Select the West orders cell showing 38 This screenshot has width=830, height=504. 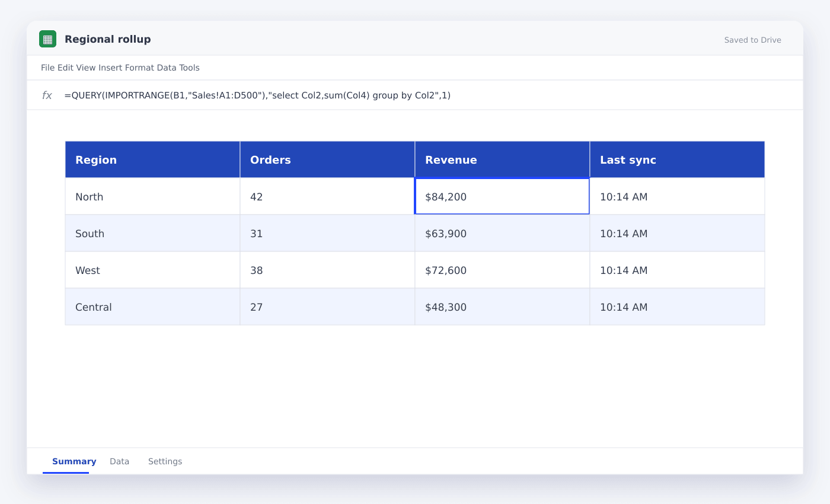(x=327, y=270)
